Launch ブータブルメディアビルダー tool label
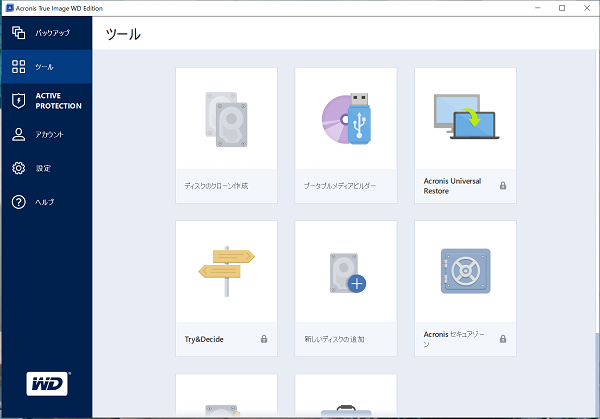 (x=340, y=186)
